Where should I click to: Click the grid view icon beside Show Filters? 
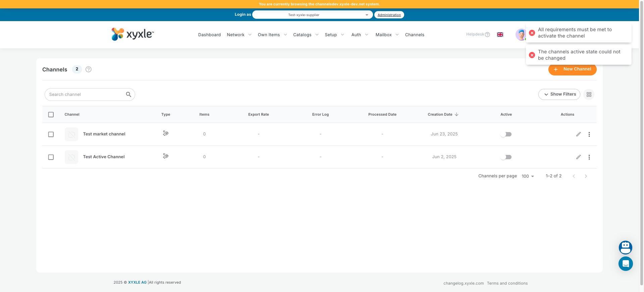(589, 95)
